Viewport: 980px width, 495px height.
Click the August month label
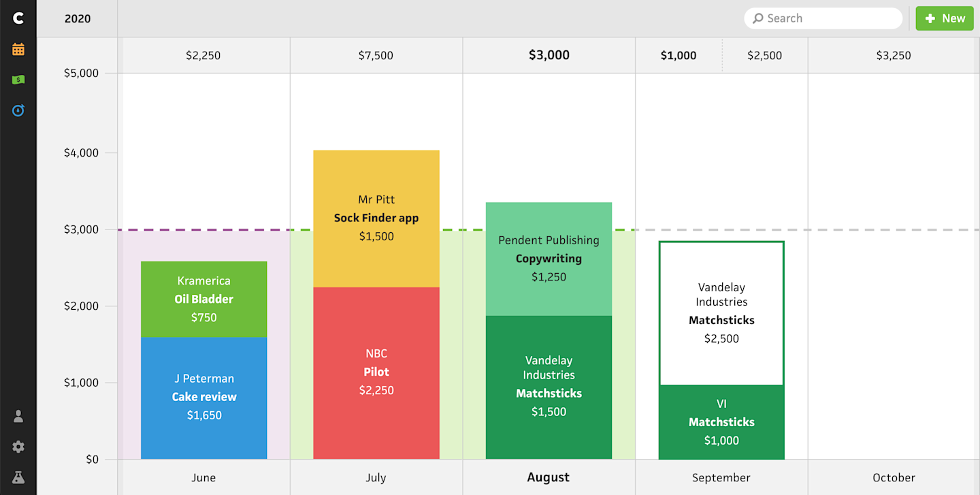[x=549, y=477]
